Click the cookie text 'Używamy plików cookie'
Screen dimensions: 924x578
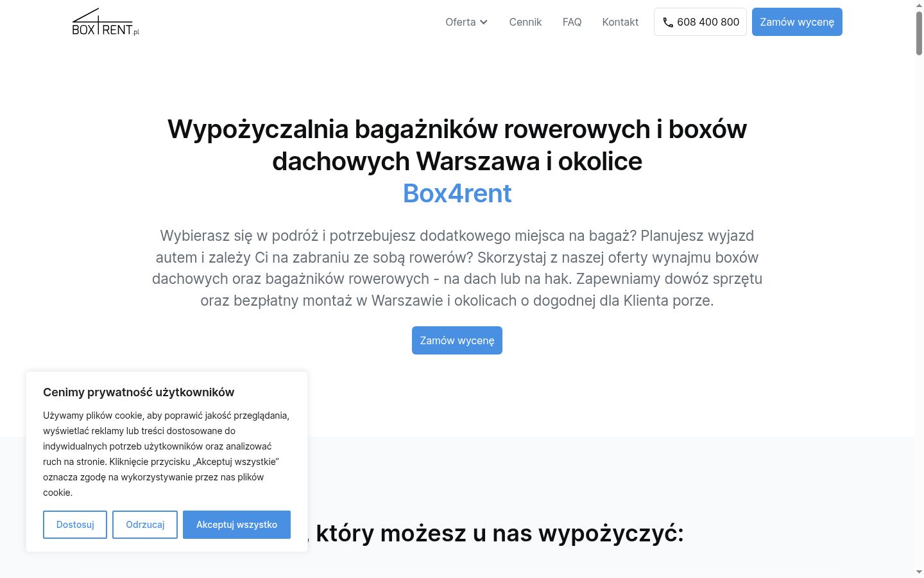(x=167, y=454)
